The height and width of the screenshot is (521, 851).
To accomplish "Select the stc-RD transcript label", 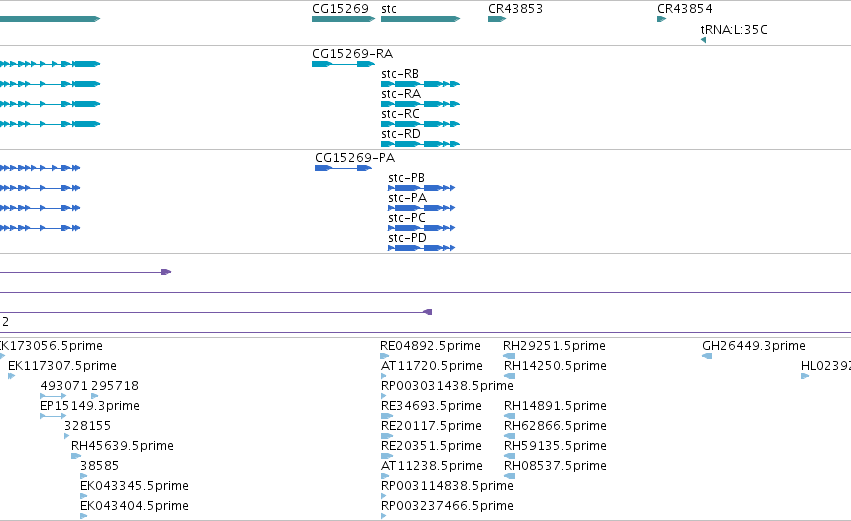I will click(401, 134).
